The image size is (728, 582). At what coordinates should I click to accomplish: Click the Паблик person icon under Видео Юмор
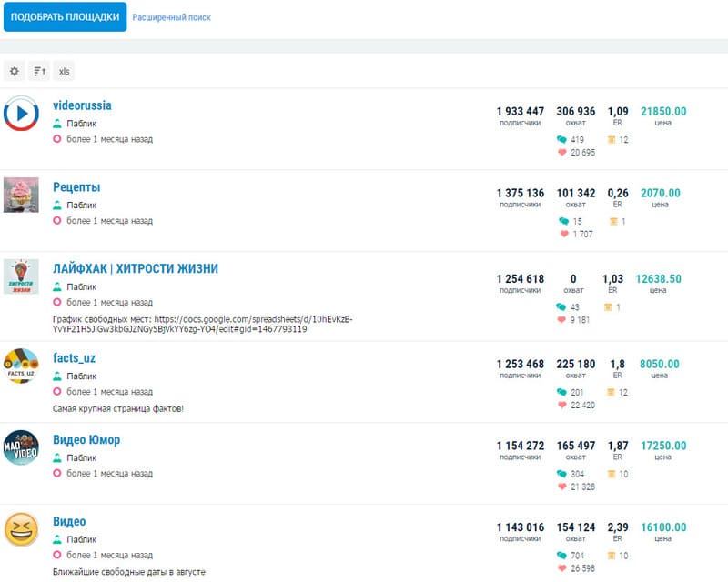click(x=57, y=458)
